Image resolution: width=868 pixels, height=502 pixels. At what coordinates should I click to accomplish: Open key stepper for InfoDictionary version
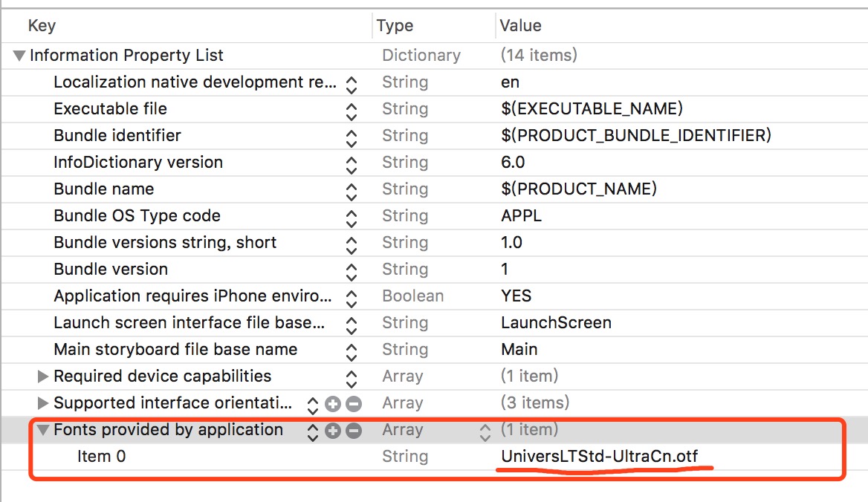[351, 165]
